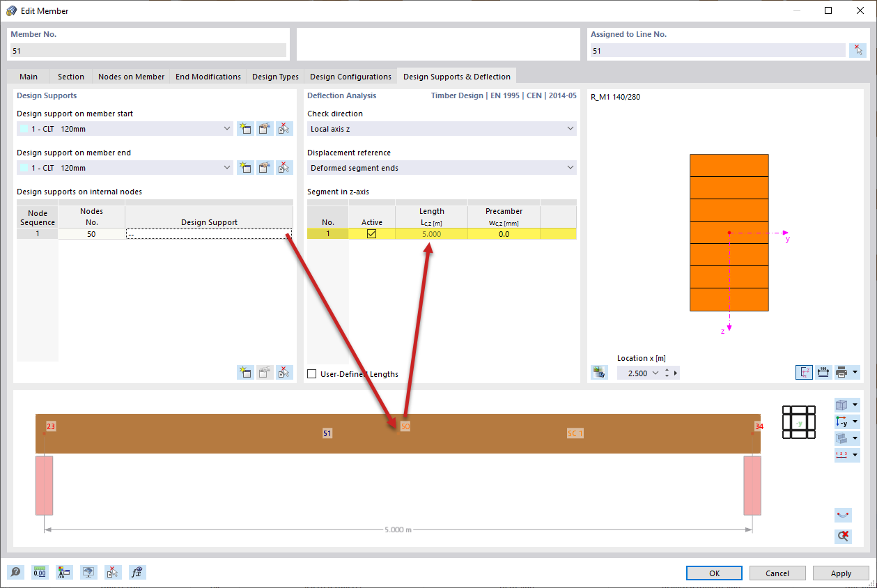Open the Check direction dropdown
Screen dimensions: 877x588
tap(571, 128)
